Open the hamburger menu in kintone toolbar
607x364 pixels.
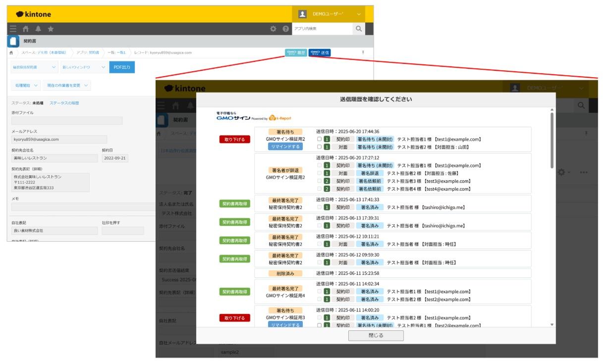pyautogui.click(x=13, y=29)
